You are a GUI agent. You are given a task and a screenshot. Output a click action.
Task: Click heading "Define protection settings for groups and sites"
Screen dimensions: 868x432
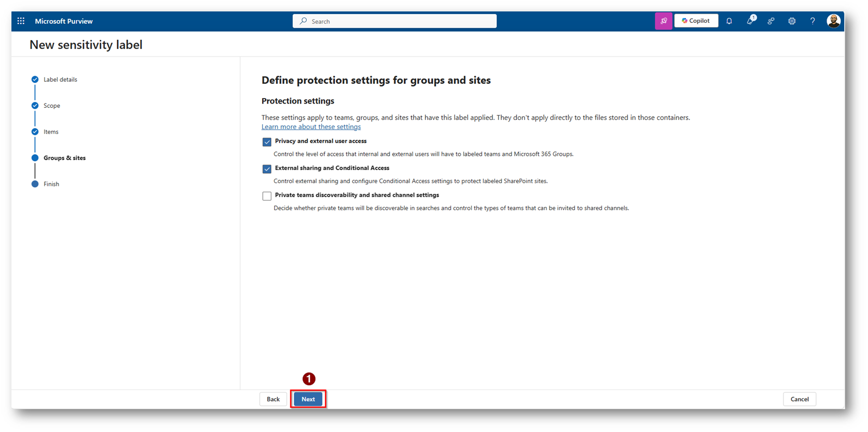(376, 80)
